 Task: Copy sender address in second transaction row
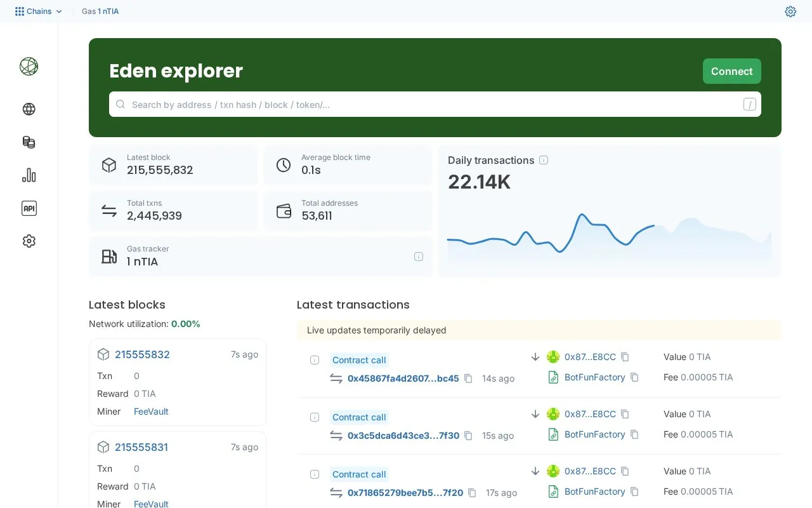(625, 414)
